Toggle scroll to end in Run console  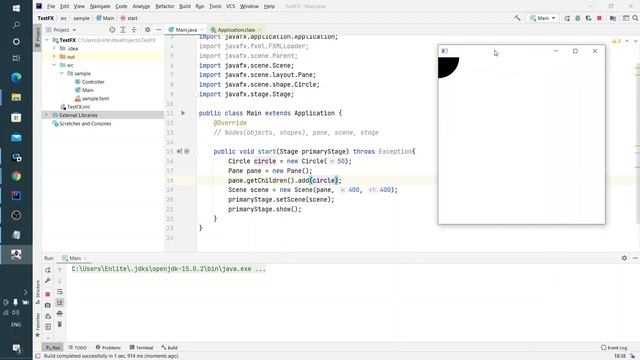(x=60, y=302)
